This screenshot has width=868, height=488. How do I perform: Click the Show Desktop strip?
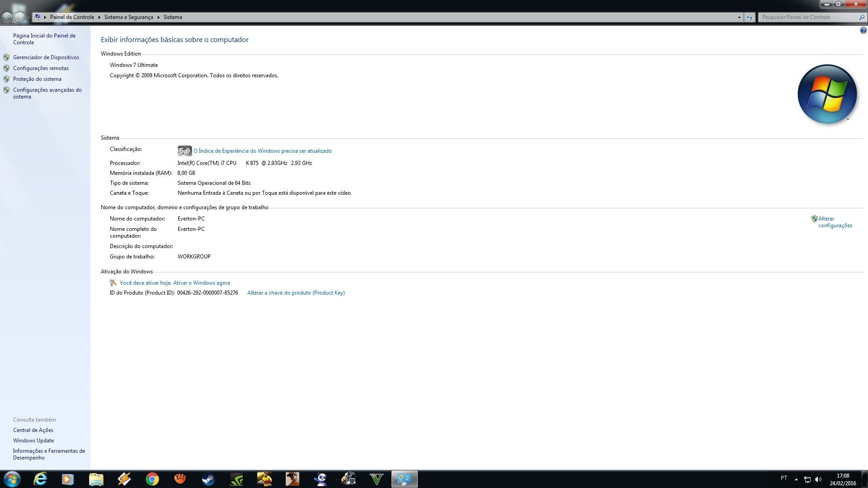pyautogui.click(x=864, y=479)
